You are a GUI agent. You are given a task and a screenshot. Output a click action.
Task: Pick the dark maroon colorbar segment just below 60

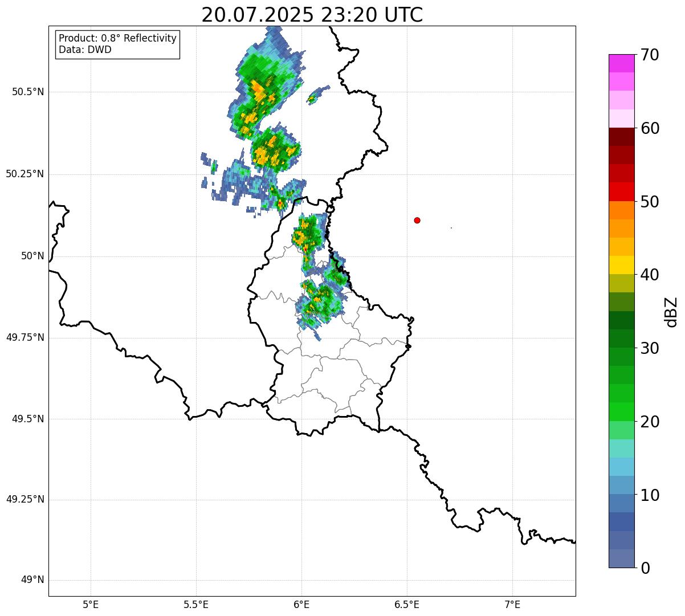[x=622, y=137]
